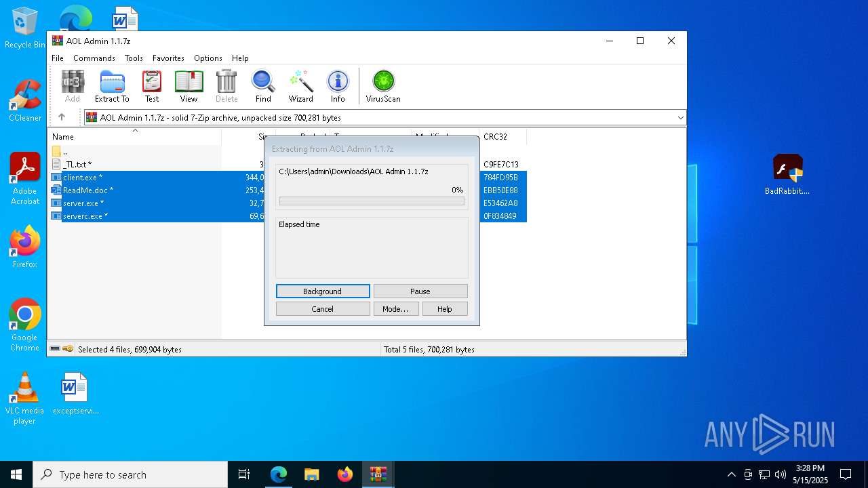Click the disk icon in status bar

55,349
